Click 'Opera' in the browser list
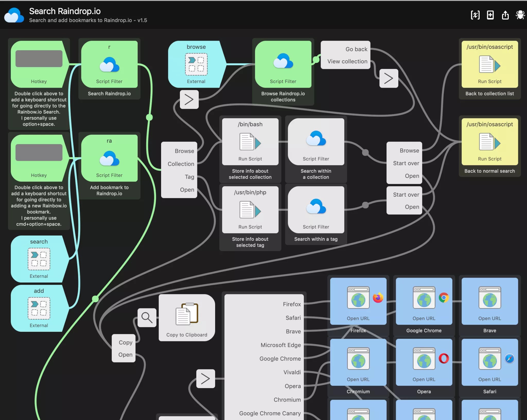The width and height of the screenshot is (527, 420). tap(293, 386)
